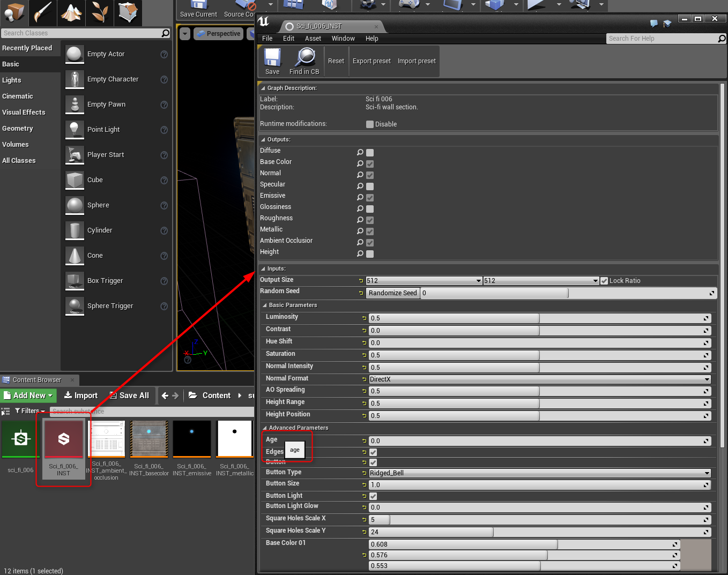Open Landscape editing mode
728x575 pixels.
tap(71, 13)
